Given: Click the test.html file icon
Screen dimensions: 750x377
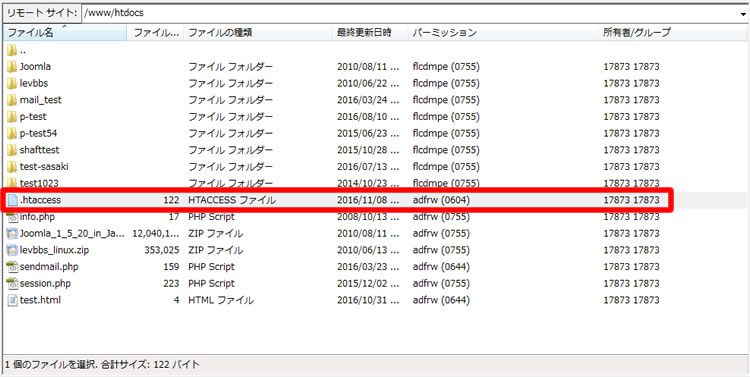Looking at the screenshot, I should pos(12,300).
